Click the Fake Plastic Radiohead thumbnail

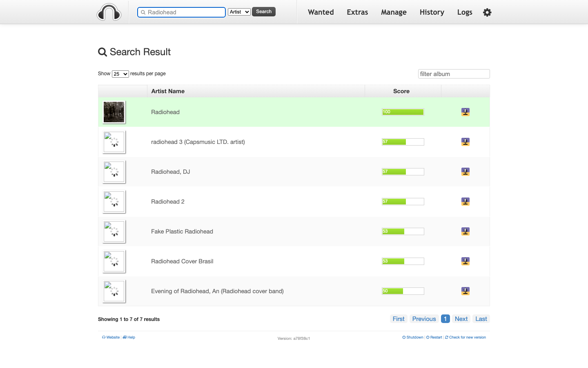(x=114, y=231)
